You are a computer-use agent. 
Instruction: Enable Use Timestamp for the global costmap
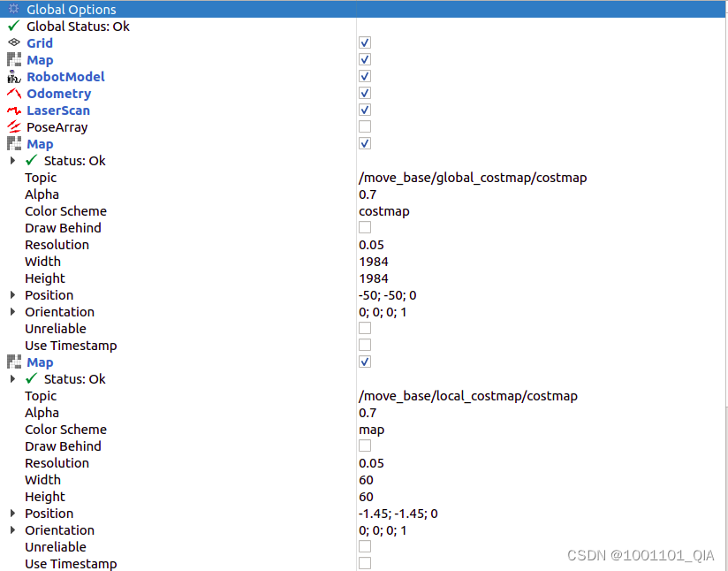pos(365,345)
